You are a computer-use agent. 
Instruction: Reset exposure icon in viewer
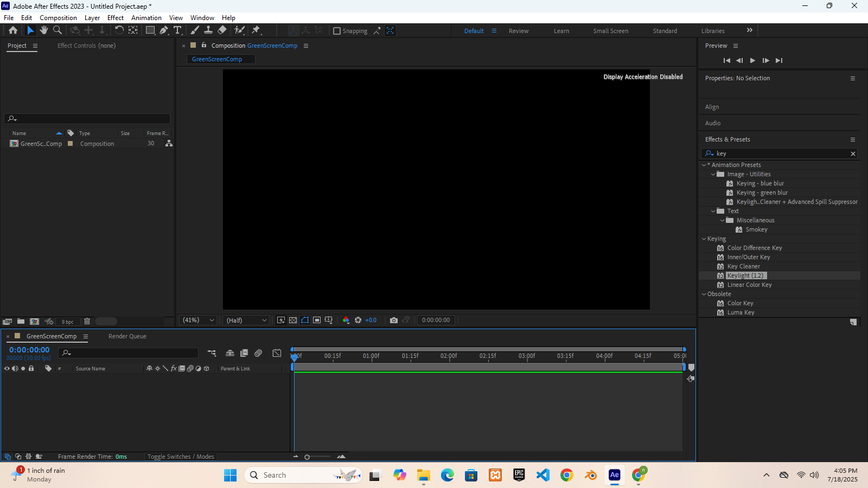pyautogui.click(x=358, y=320)
